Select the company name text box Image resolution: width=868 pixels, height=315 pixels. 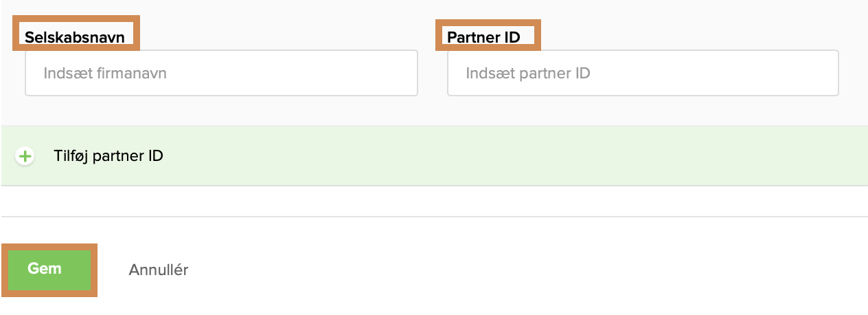pos(221,73)
